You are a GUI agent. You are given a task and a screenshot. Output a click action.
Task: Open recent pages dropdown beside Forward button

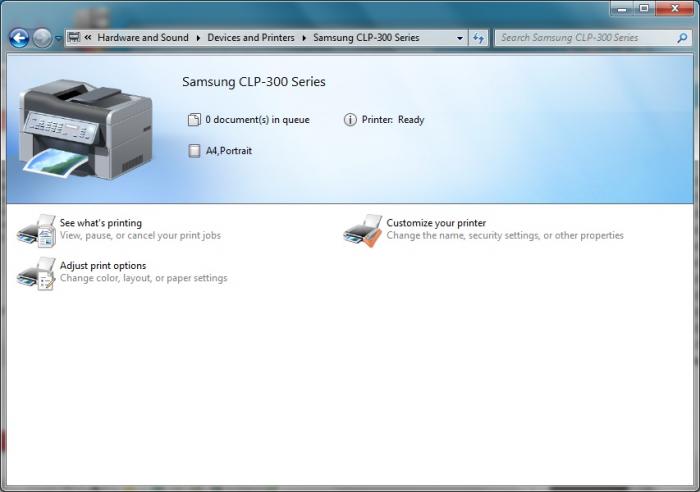[x=58, y=38]
